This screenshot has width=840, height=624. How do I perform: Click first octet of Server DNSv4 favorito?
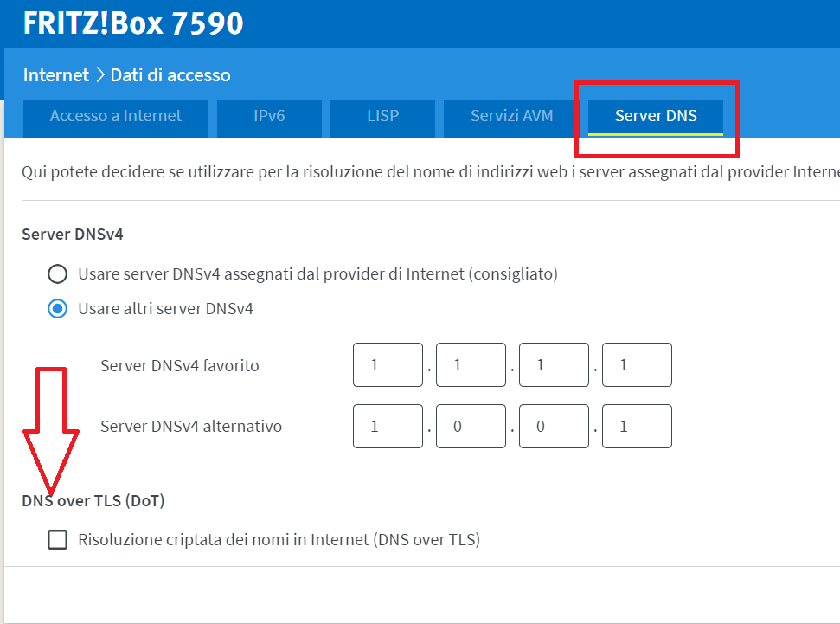pos(388,365)
